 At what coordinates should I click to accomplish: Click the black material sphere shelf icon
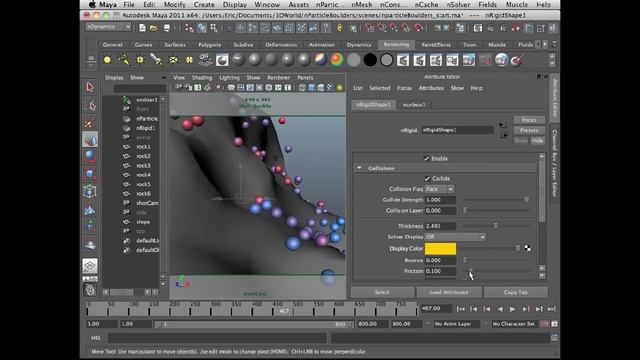point(370,60)
